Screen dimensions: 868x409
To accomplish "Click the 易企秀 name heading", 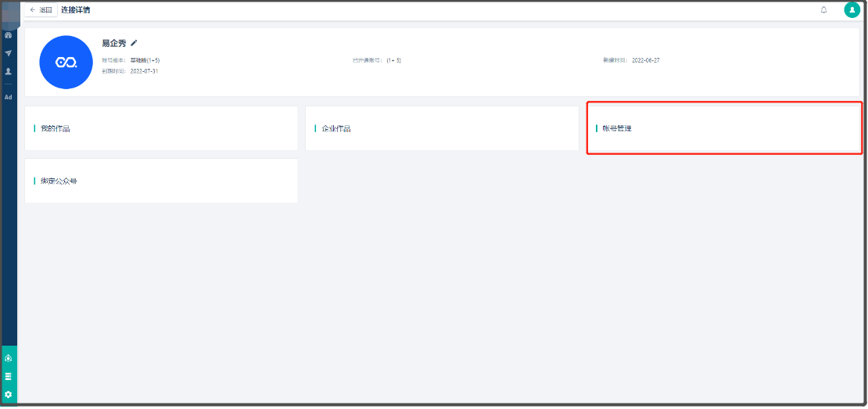I will coord(114,43).
